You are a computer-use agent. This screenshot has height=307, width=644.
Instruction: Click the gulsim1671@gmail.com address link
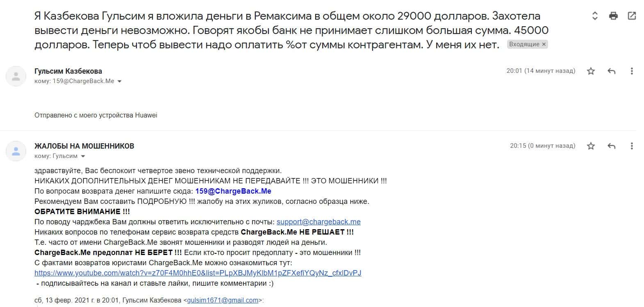pyautogui.click(x=223, y=300)
